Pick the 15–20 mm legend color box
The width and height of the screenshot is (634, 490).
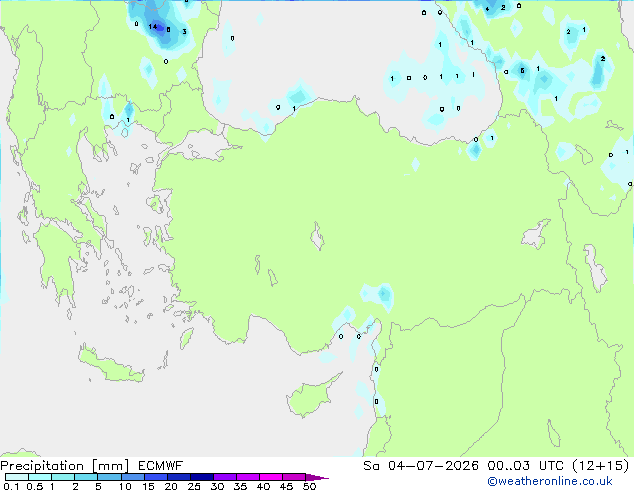click(155, 477)
